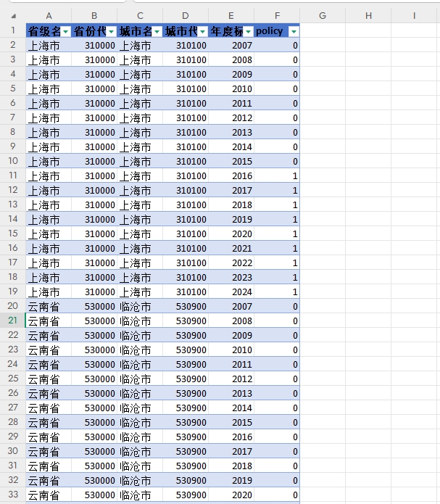This screenshot has width=440, height=504.
Task: Click policy value 0 in row 33
Action: pyautogui.click(x=277, y=495)
